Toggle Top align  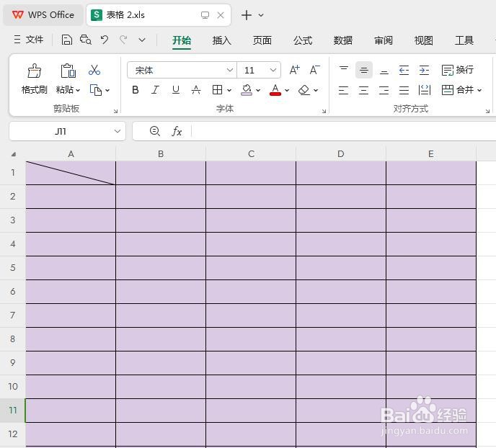(x=344, y=70)
